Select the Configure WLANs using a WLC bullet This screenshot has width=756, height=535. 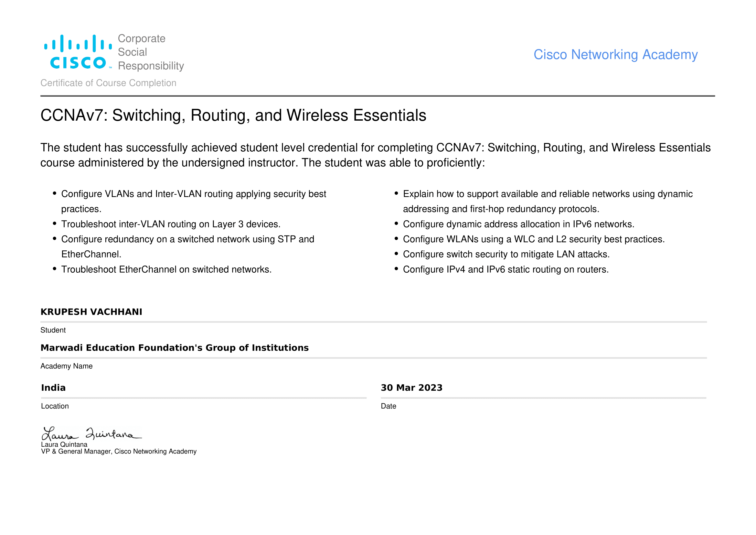533,239
